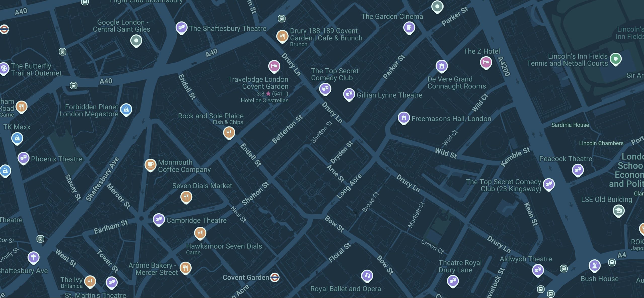The width and height of the screenshot is (644, 298).
Task: Click the Freemasons Hall landmark pin
Action: tap(404, 118)
